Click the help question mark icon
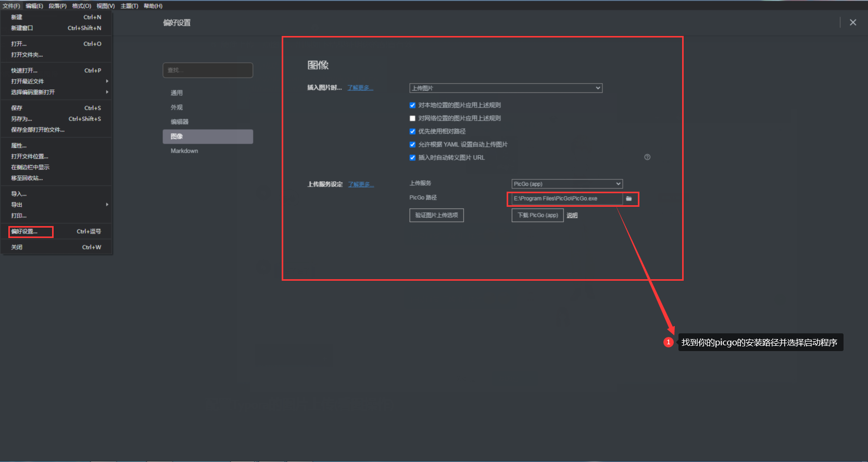Image resolution: width=868 pixels, height=462 pixels. click(x=647, y=157)
